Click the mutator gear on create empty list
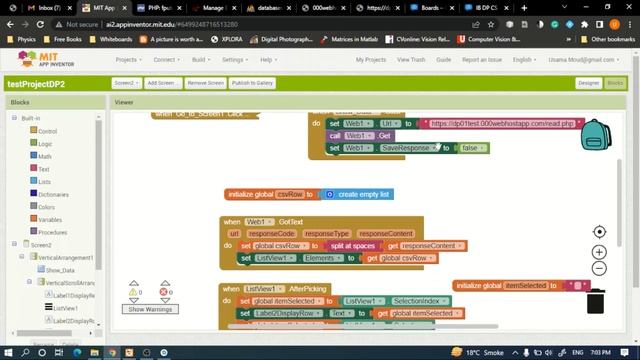This screenshot has width=640, height=360. click(330, 194)
